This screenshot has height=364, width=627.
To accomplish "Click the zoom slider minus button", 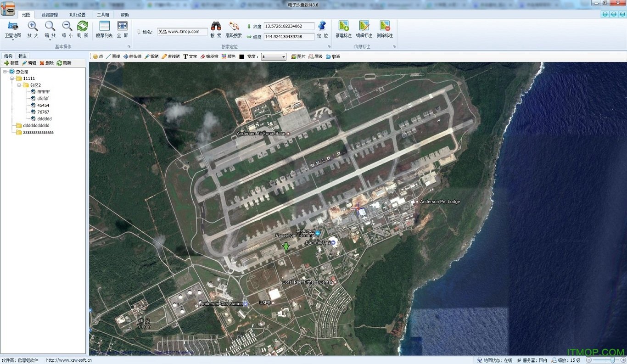I will click(x=589, y=360).
